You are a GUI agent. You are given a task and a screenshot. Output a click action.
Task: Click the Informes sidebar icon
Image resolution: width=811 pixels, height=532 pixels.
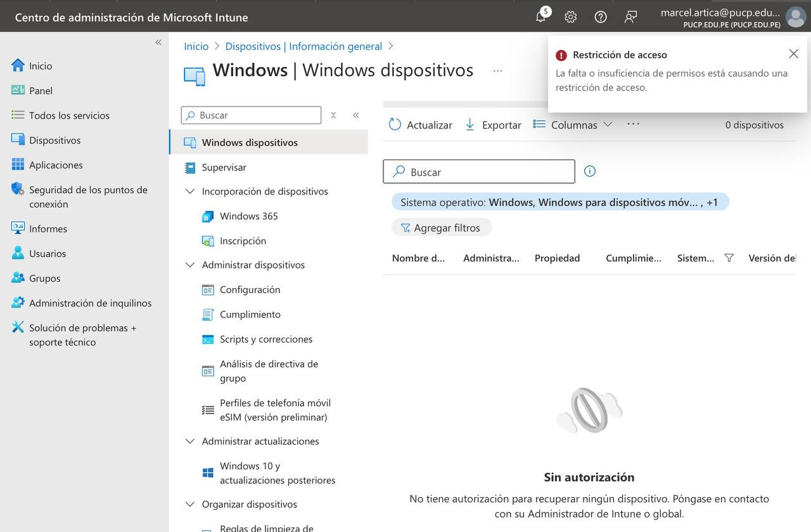[x=18, y=228]
